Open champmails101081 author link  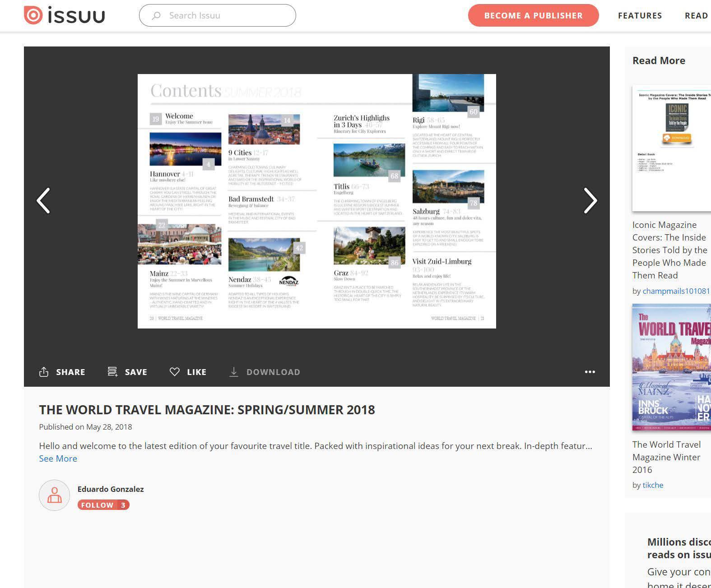(676, 291)
